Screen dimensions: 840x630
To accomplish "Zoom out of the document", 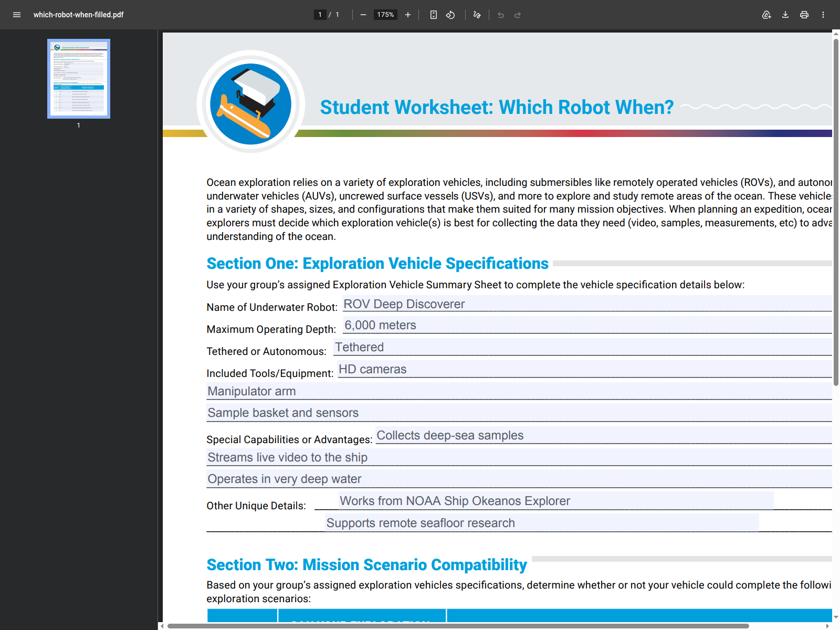I will (x=363, y=15).
